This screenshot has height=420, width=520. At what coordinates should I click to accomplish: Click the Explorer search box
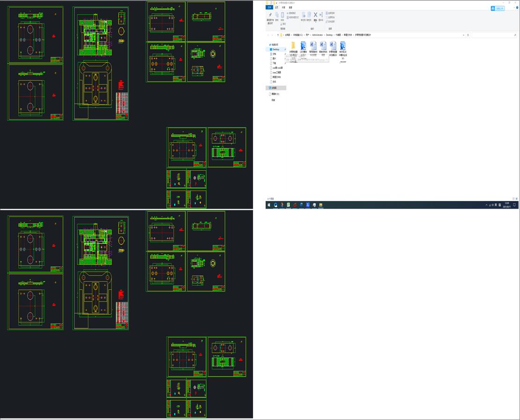pos(494,35)
